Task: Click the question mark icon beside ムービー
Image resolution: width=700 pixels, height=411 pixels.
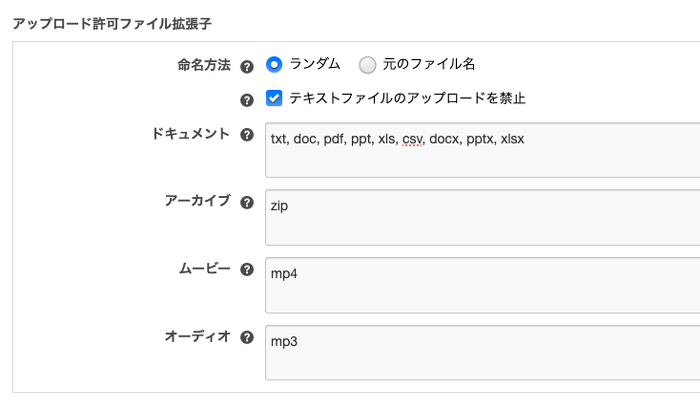Action: pyautogui.click(x=247, y=270)
